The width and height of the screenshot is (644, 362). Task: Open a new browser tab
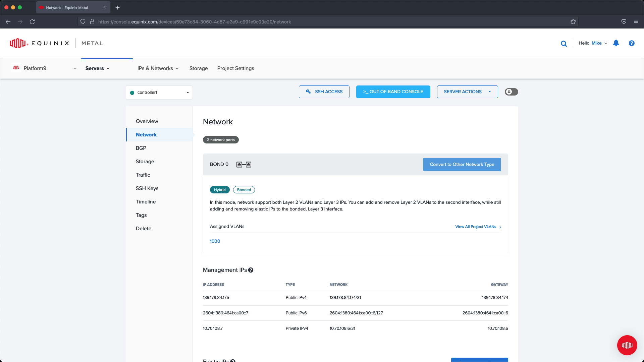118,8
